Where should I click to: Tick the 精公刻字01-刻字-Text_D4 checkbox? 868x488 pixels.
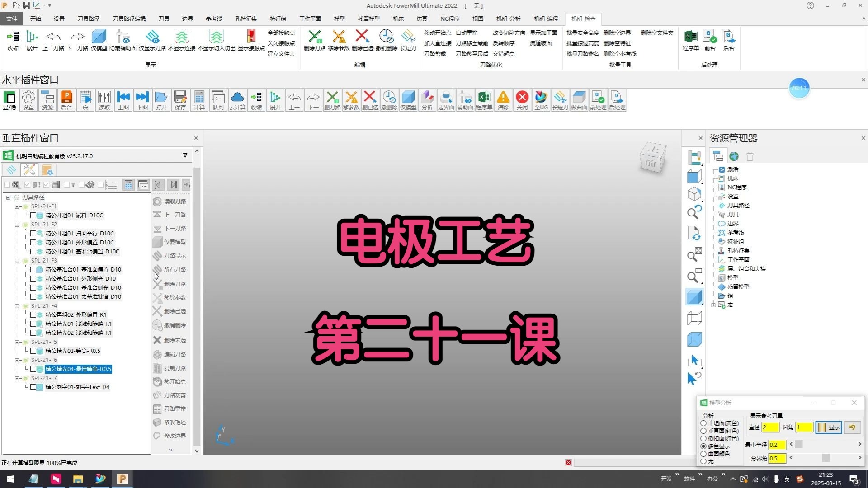[x=33, y=387]
